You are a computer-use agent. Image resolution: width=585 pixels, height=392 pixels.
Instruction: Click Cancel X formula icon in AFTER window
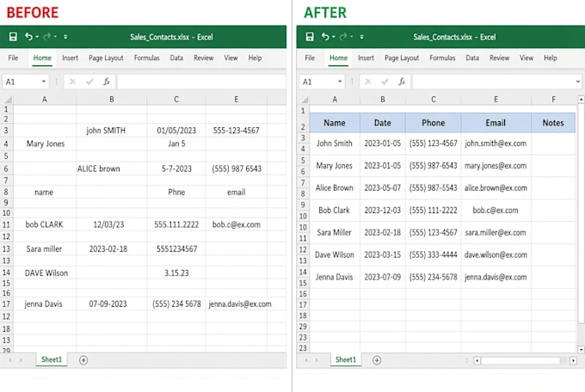[x=368, y=82]
